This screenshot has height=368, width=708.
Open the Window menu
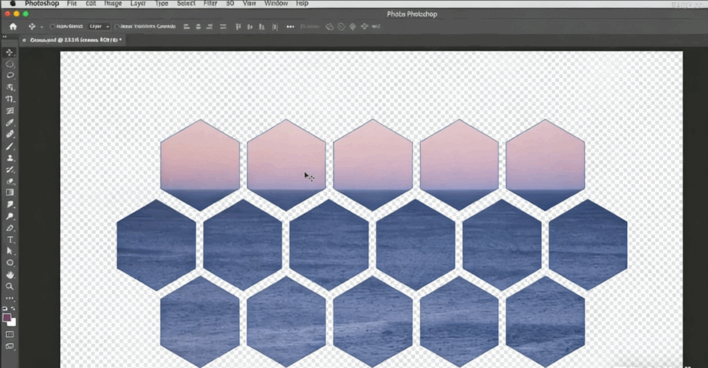click(276, 3)
